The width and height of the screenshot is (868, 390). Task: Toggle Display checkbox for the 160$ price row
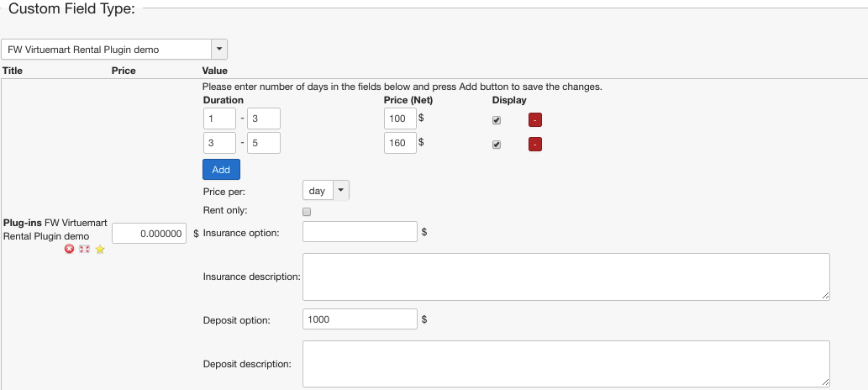point(497,144)
